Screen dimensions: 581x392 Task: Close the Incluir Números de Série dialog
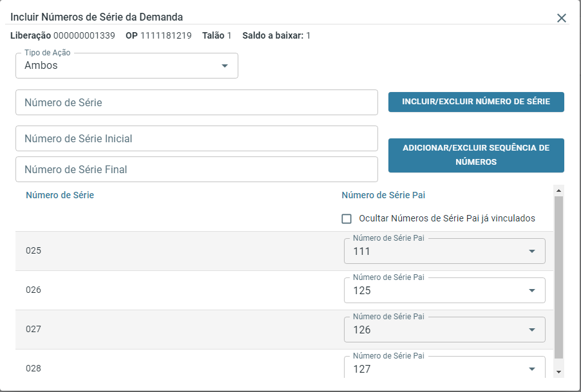click(x=562, y=18)
